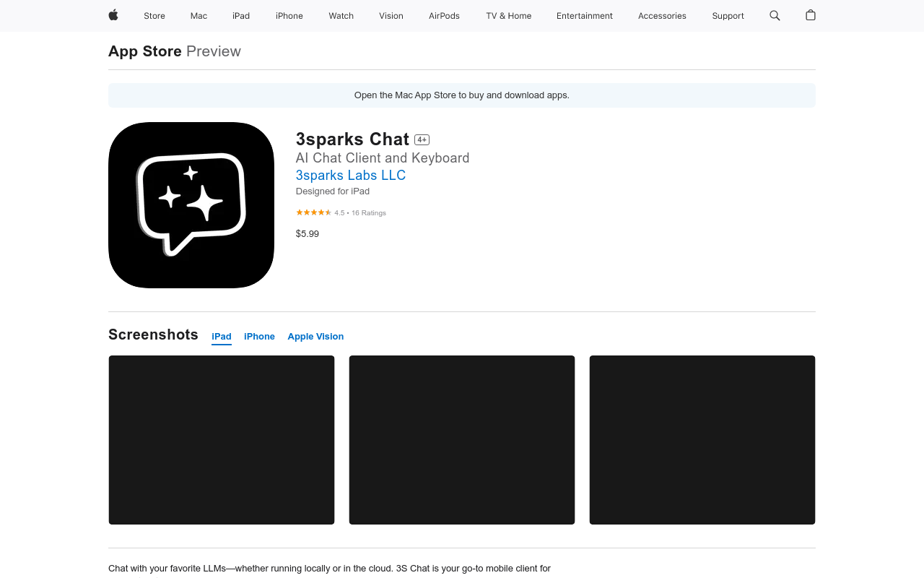This screenshot has height=578, width=924.
Task: Open the Store menu
Action: [x=154, y=16]
